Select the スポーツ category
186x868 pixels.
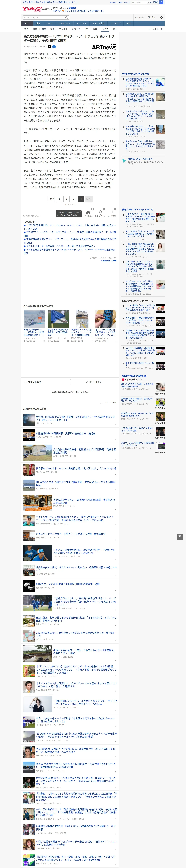(76, 29)
